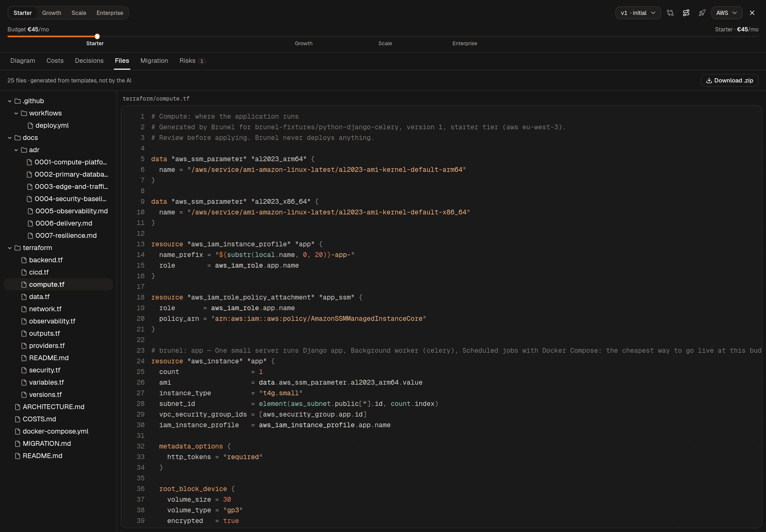Open COSTS.md file
The height and width of the screenshot is (532, 766).
tap(58, 419)
